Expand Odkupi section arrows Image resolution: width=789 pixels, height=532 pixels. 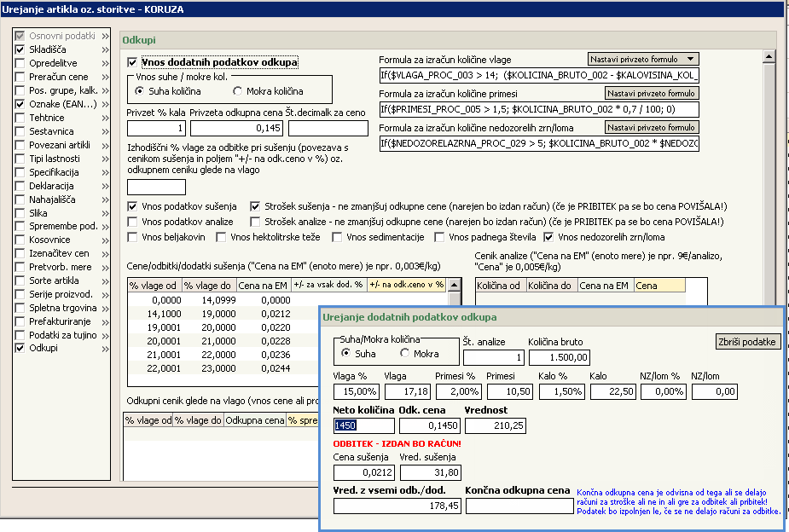[x=105, y=349]
